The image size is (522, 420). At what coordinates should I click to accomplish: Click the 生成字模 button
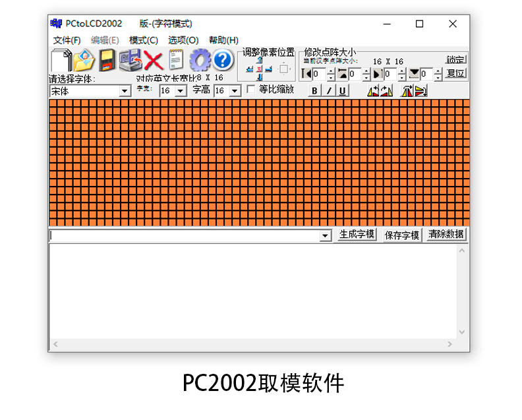357,235
